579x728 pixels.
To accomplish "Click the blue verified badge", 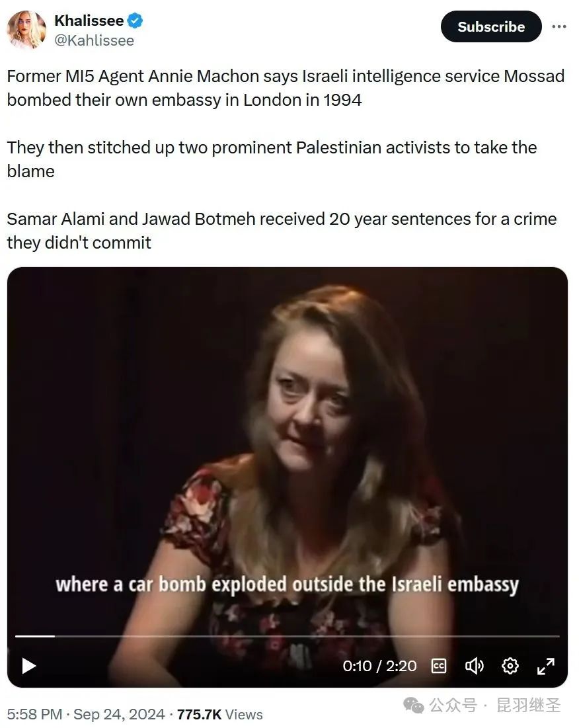I will [x=135, y=20].
